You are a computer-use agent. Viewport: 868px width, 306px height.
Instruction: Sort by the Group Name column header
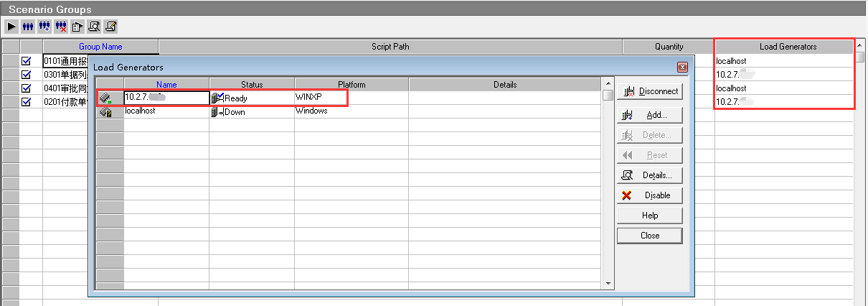[100, 47]
